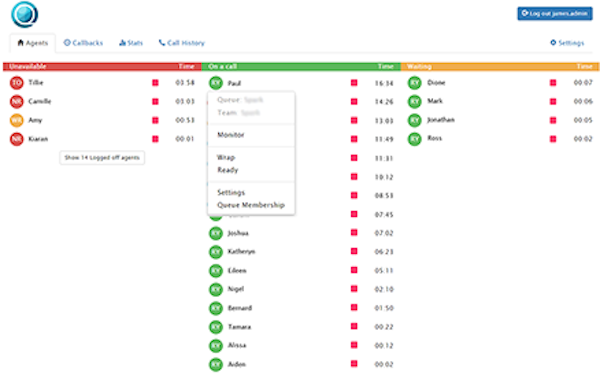The width and height of the screenshot is (600, 379).
Task: Click the application logo at top left
Action: click(x=24, y=15)
